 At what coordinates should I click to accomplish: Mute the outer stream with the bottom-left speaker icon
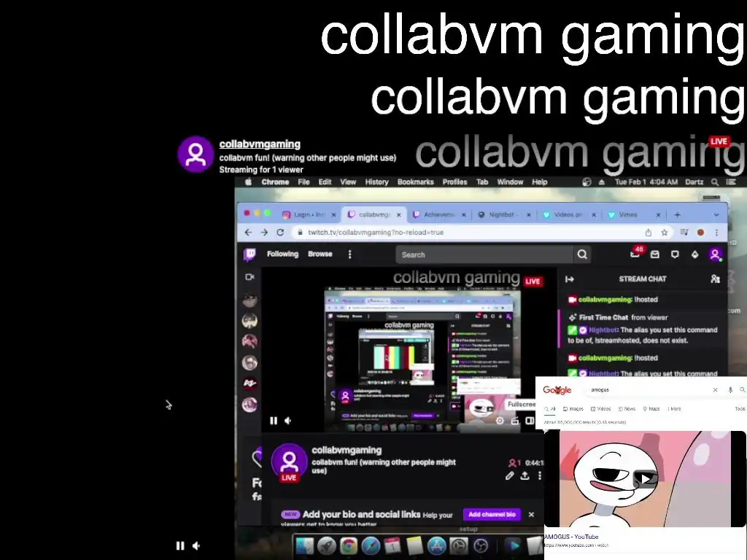point(196,545)
